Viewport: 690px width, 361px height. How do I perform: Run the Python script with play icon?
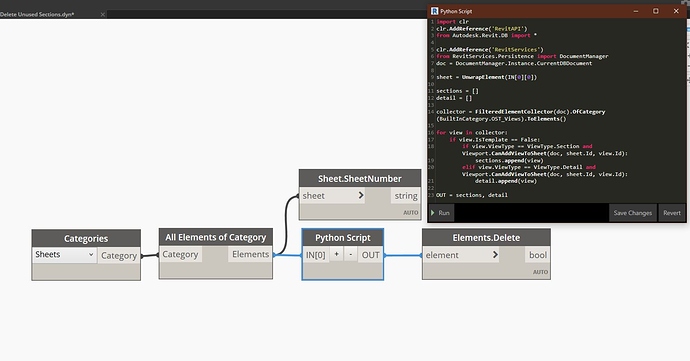click(440, 213)
